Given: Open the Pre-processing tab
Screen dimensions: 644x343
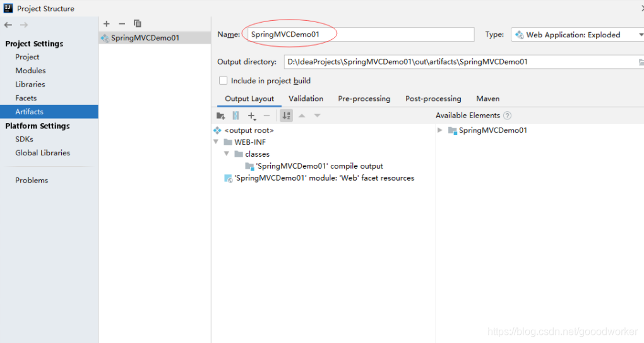Looking at the screenshot, I should 364,99.
